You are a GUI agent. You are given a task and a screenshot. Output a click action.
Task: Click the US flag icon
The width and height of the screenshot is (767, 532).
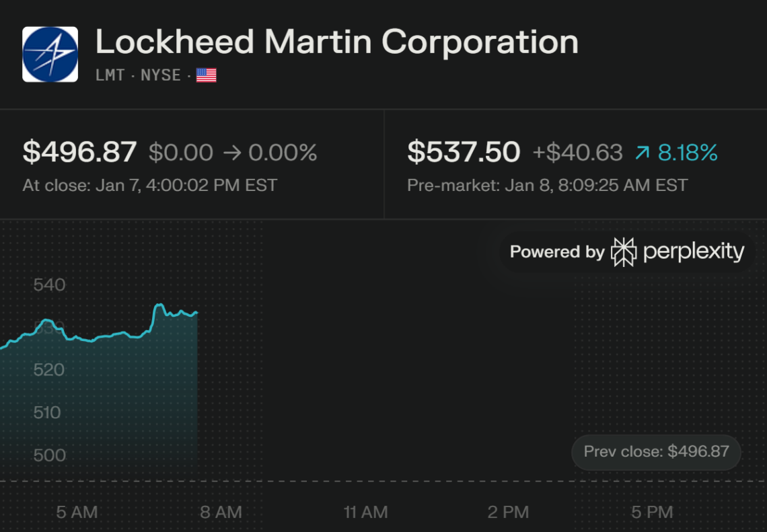pos(206,75)
